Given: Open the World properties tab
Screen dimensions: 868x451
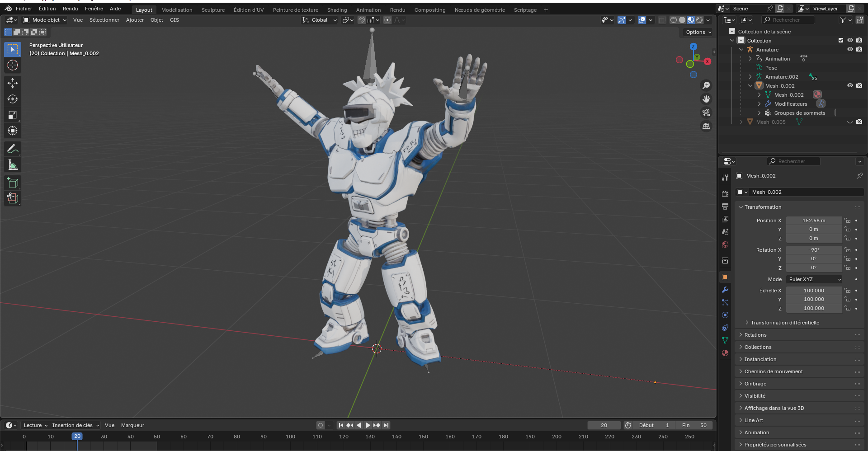Looking at the screenshot, I should click(x=725, y=244).
